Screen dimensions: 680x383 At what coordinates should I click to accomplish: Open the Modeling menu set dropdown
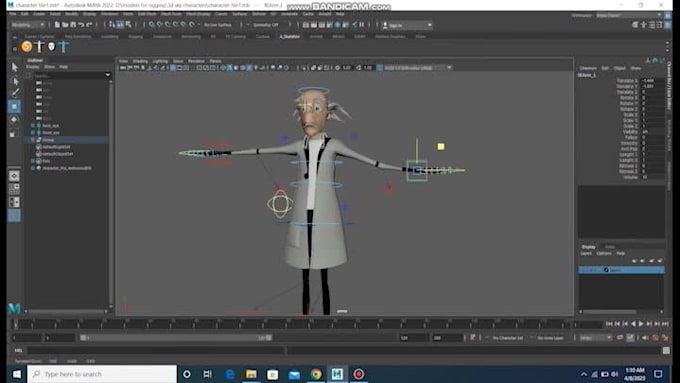[x=27, y=25]
